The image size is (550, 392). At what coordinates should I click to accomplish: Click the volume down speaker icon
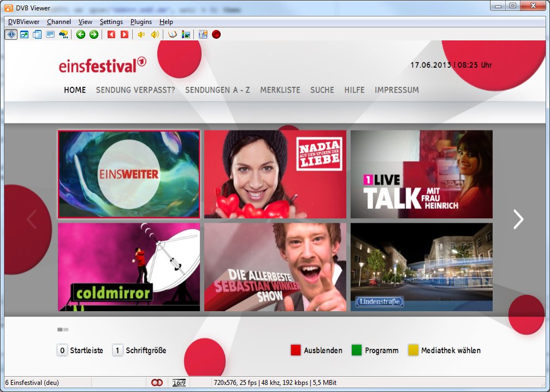(x=141, y=34)
